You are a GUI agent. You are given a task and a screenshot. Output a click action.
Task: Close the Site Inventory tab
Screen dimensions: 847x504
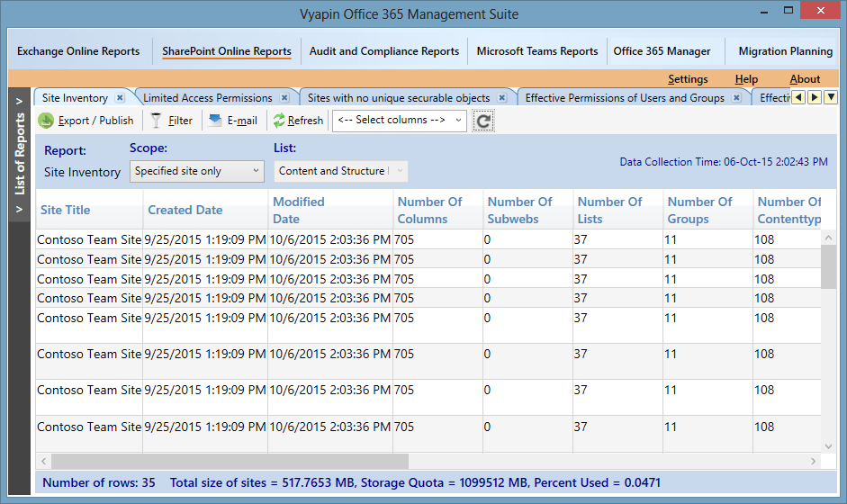(120, 98)
